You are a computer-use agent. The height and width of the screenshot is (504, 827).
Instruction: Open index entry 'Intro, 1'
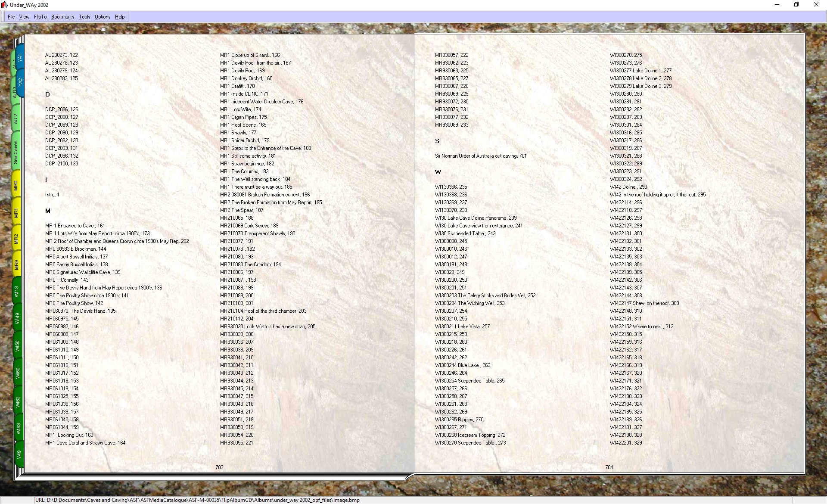pyautogui.click(x=52, y=195)
